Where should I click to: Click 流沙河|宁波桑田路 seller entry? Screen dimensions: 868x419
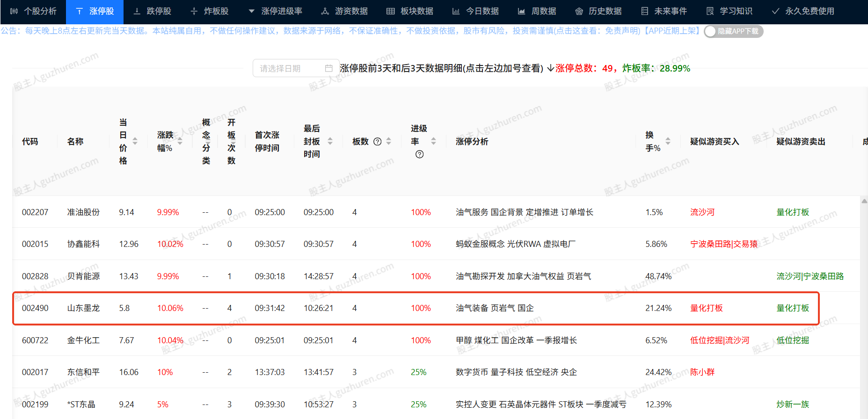click(x=810, y=276)
